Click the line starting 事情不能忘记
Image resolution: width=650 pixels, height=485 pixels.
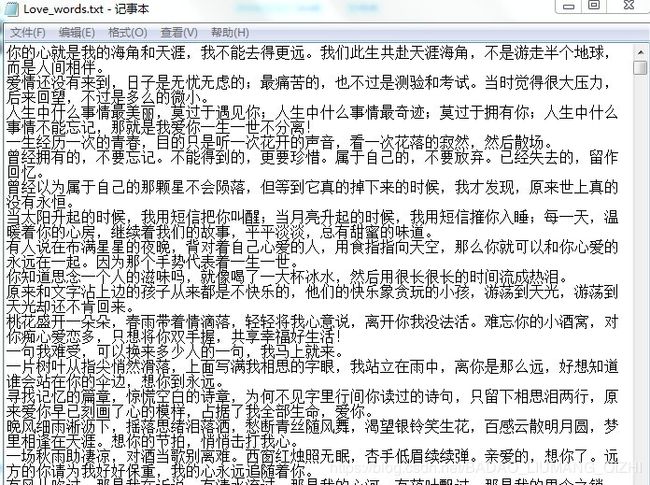(x=158, y=128)
